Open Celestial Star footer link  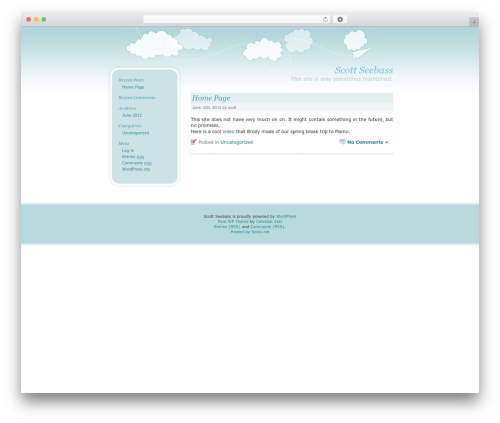click(x=269, y=221)
